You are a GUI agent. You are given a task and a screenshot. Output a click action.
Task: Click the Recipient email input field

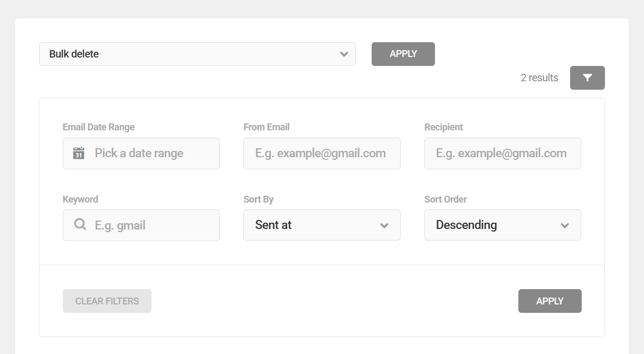(502, 153)
